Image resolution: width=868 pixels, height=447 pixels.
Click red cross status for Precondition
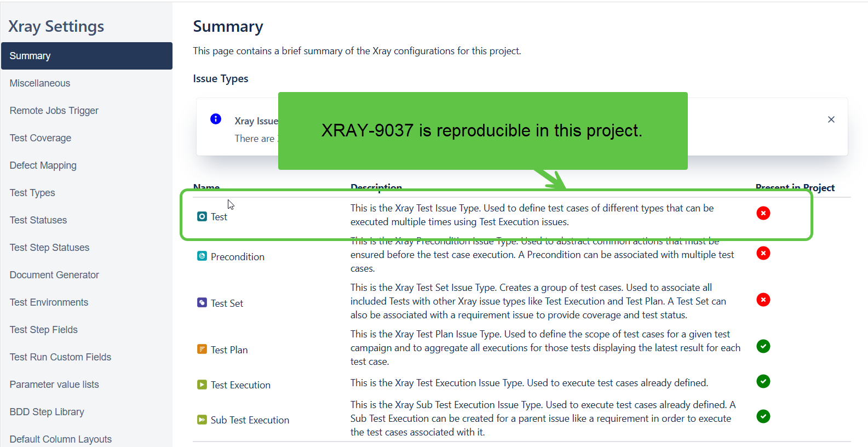[x=763, y=253]
